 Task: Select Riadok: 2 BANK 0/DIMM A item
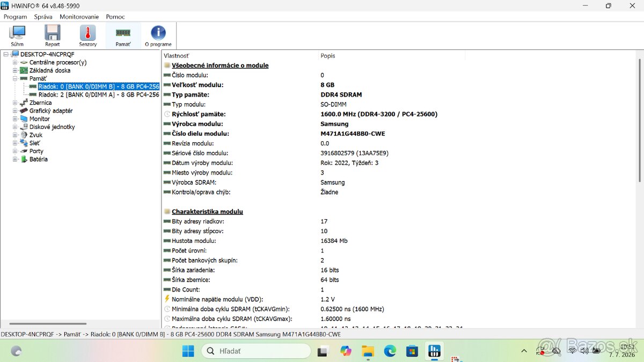(x=99, y=95)
